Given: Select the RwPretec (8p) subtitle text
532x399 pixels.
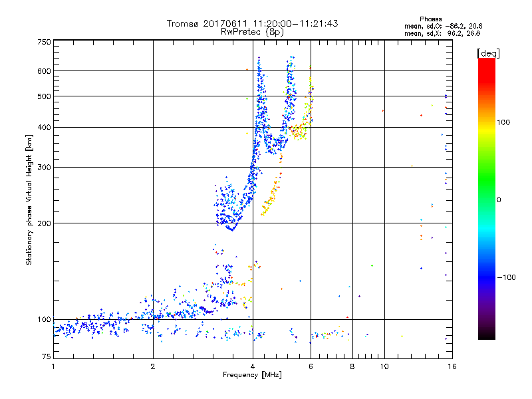Looking at the screenshot, I should point(252,31).
